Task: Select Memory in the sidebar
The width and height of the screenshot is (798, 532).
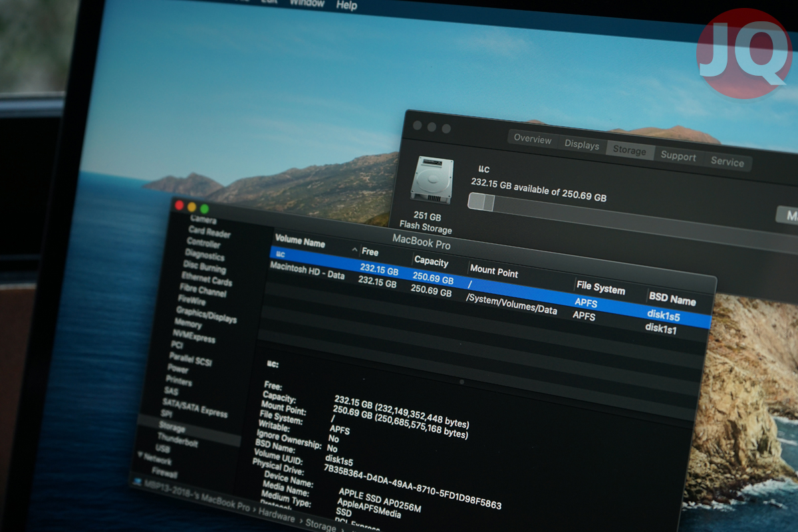Action: [x=188, y=324]
